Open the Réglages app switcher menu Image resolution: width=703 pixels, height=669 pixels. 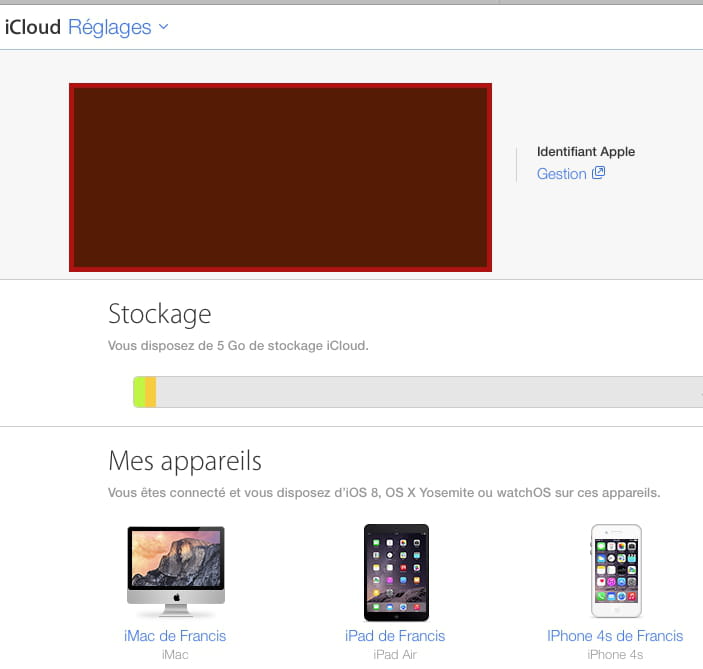(x=118, y=27)
